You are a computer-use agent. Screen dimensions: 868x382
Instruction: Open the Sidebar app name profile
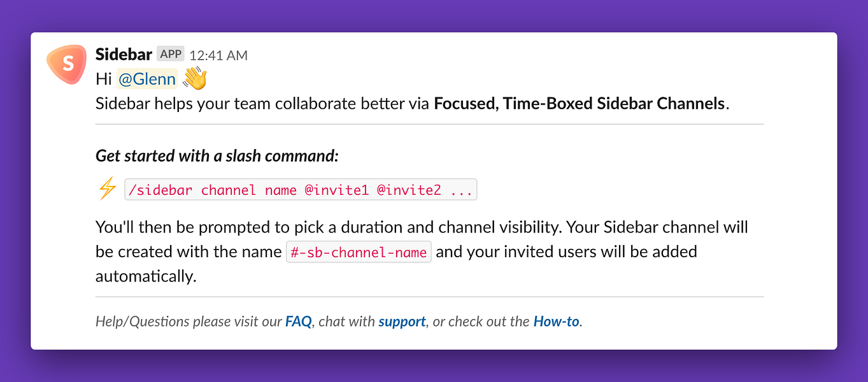(124, 54)
